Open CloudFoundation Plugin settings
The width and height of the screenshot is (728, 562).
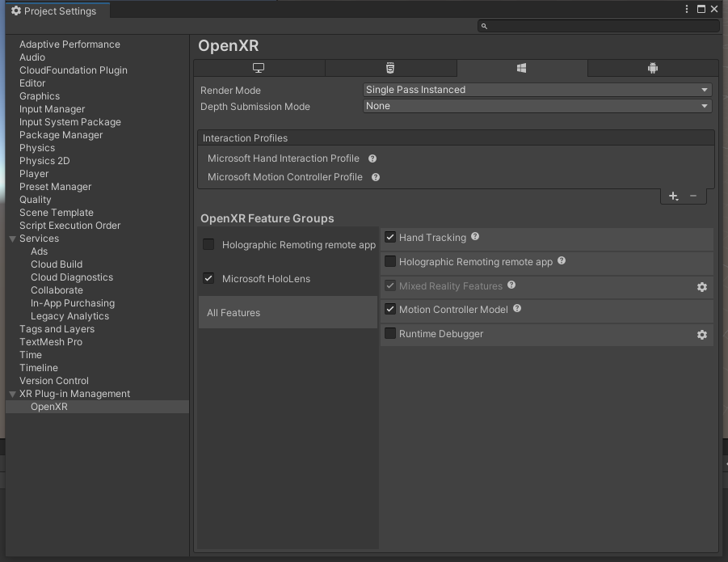tap(74, 70)
